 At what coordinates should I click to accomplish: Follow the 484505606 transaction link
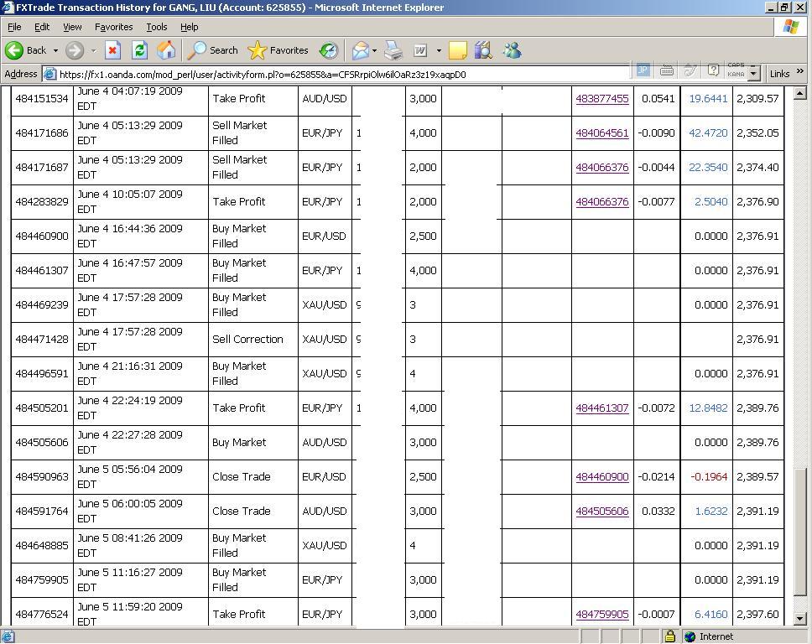point(602,511)
